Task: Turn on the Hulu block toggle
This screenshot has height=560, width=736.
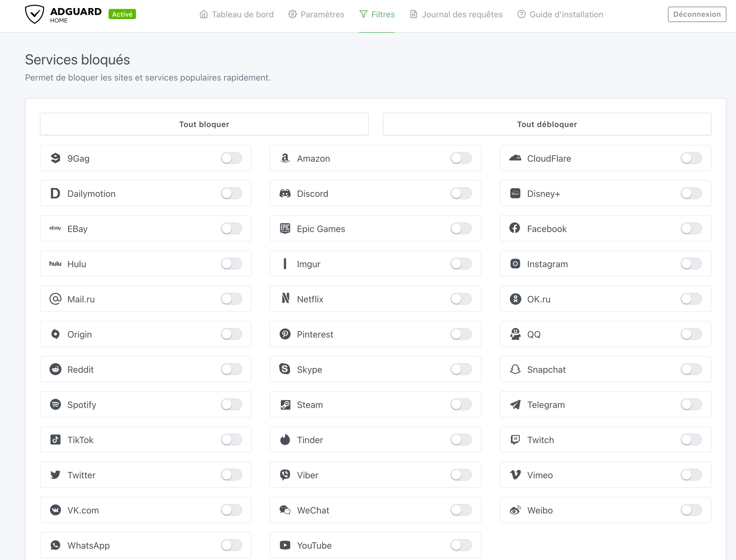Action: click(x=231, y=264)
